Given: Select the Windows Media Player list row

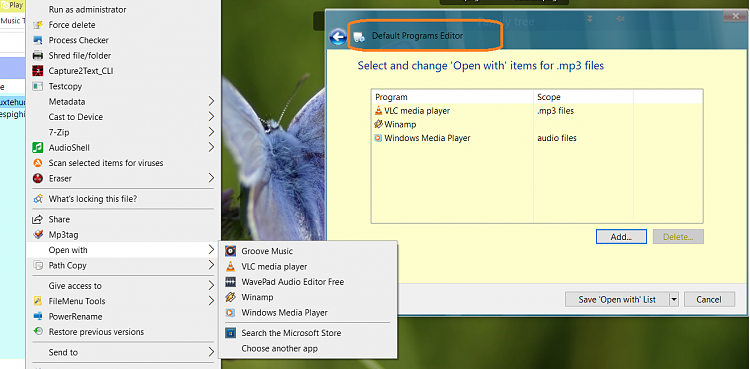Looking at the screenshot, I should (x=537, y=138).
